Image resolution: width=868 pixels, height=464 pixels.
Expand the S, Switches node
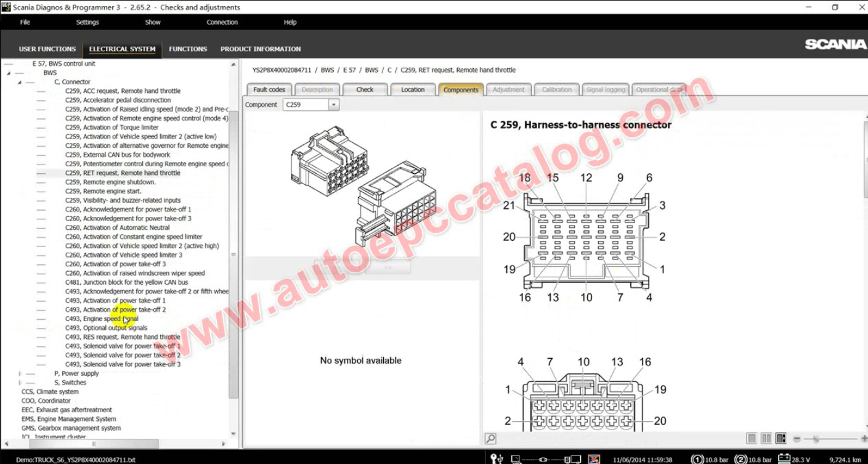point(20,383)
